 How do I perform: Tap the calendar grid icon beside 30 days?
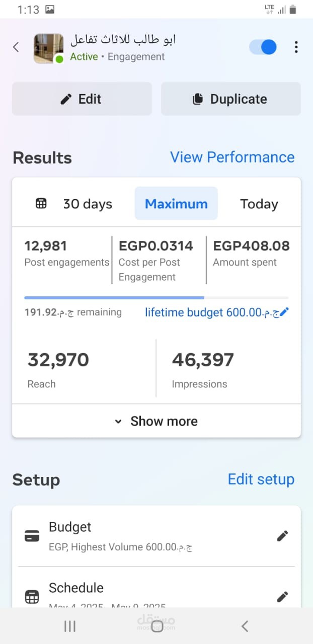pos(41,204)
